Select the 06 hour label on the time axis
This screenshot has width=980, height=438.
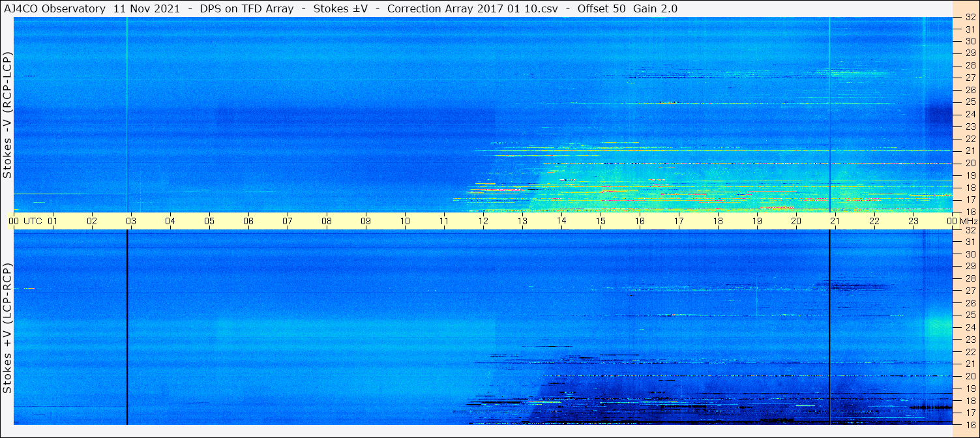coord(248,221)
